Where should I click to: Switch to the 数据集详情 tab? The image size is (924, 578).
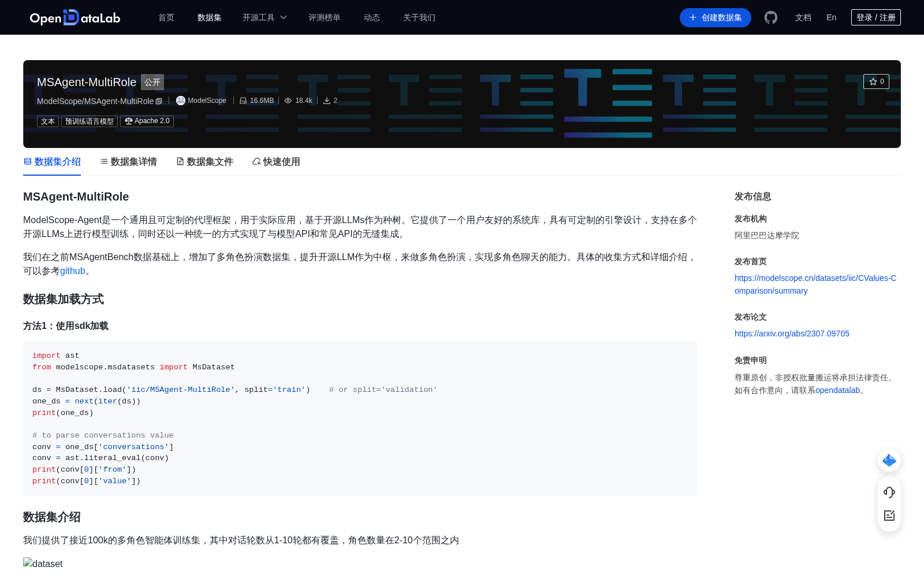click(128, 162)
